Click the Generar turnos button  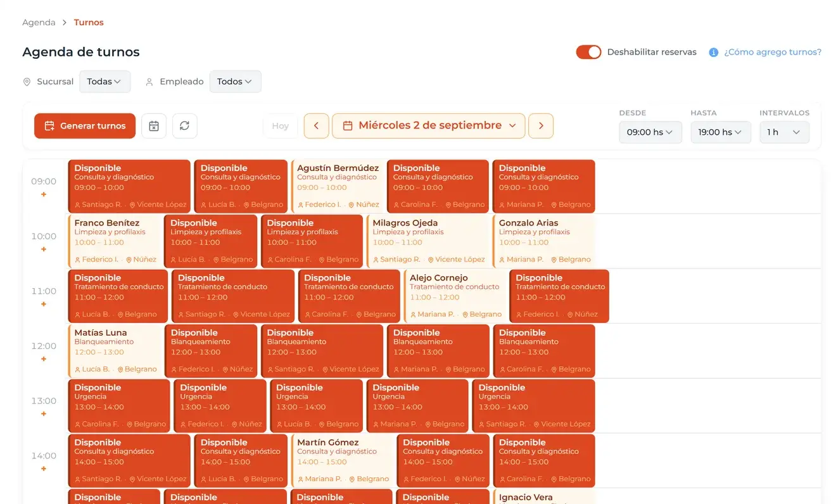pos(85,126)
